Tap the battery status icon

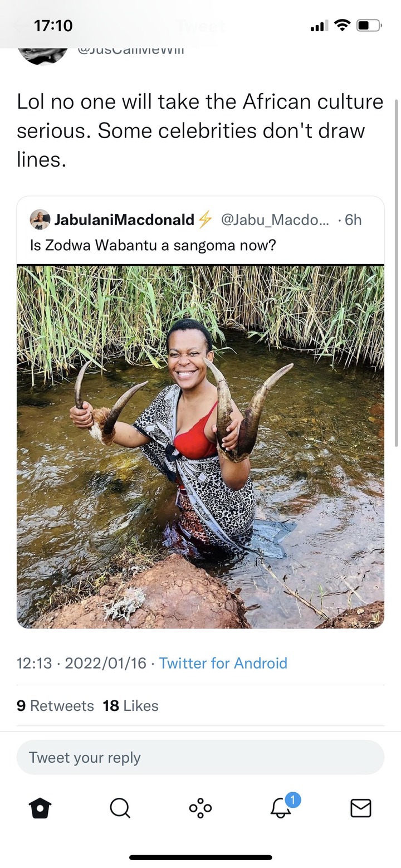(x=369, y=25)
